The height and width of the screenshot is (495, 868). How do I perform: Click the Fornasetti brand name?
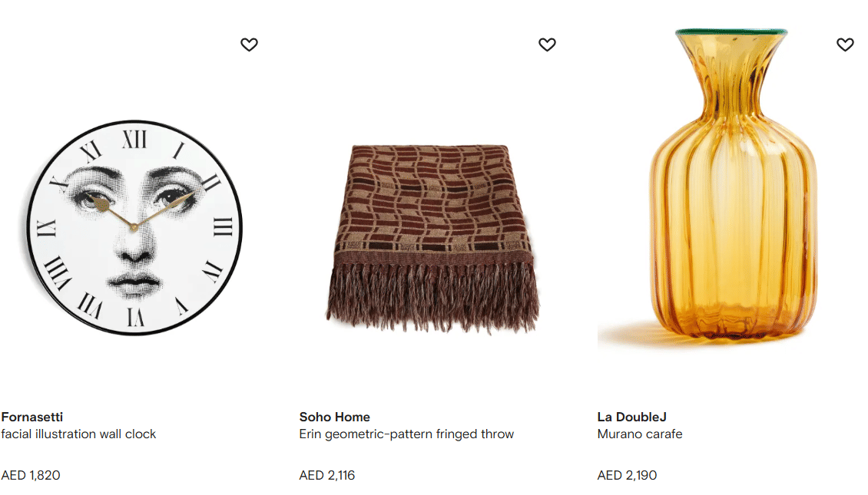pos(32,417)
